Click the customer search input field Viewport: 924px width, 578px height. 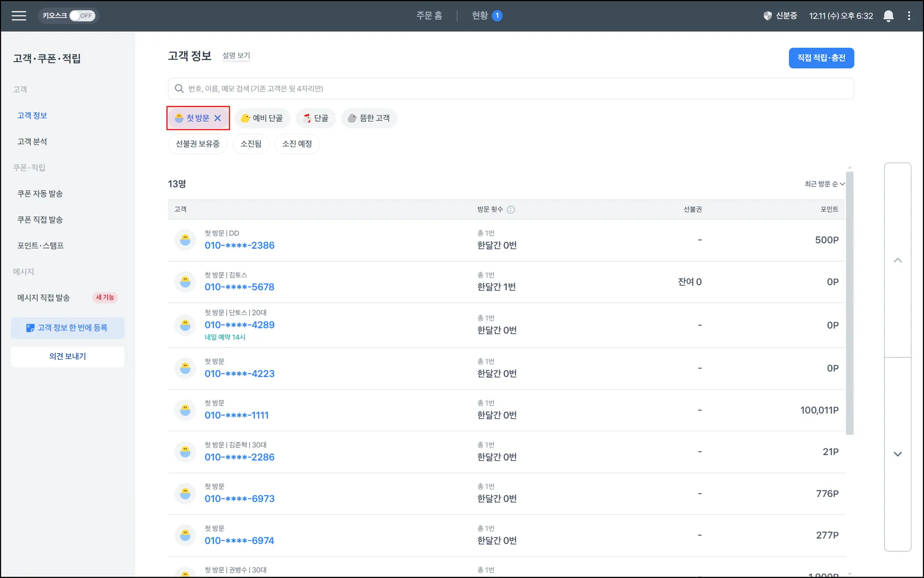click(510, 89)
